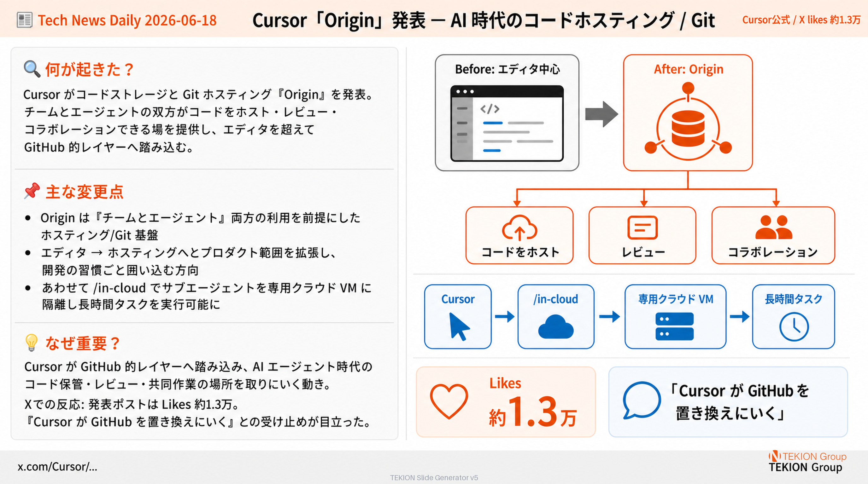Click the red pushpin icon by 主な変更点
This screenshot has width=868, height=484.
click(32, 191)
